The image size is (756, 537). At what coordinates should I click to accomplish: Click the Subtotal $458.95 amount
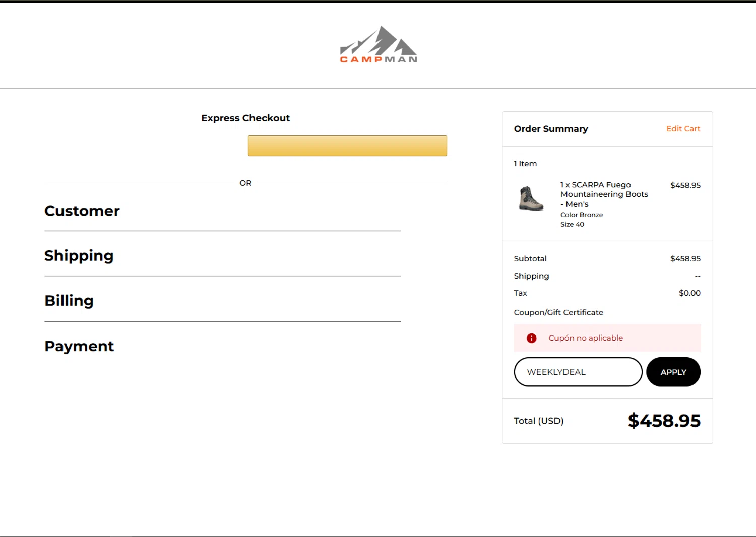coord(685,258)
